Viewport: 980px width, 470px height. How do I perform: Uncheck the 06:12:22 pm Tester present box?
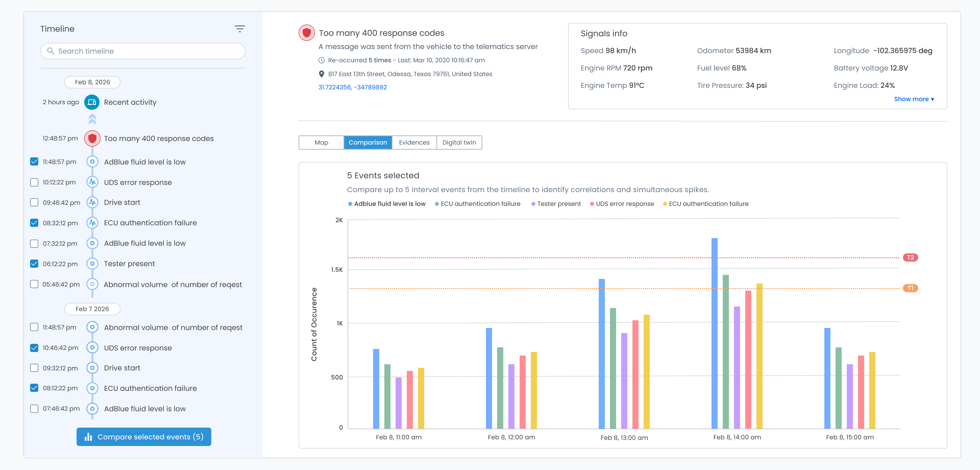34,264
